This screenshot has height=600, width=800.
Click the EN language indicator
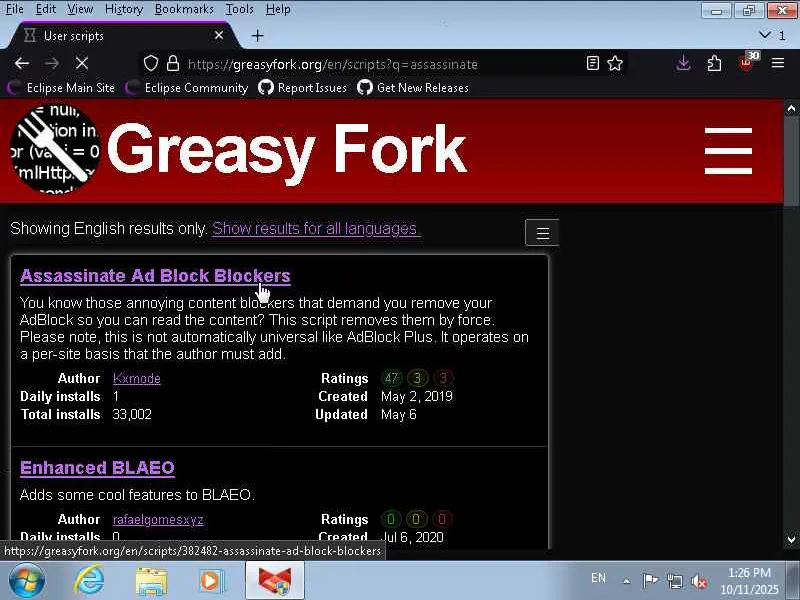coord(598,578)
